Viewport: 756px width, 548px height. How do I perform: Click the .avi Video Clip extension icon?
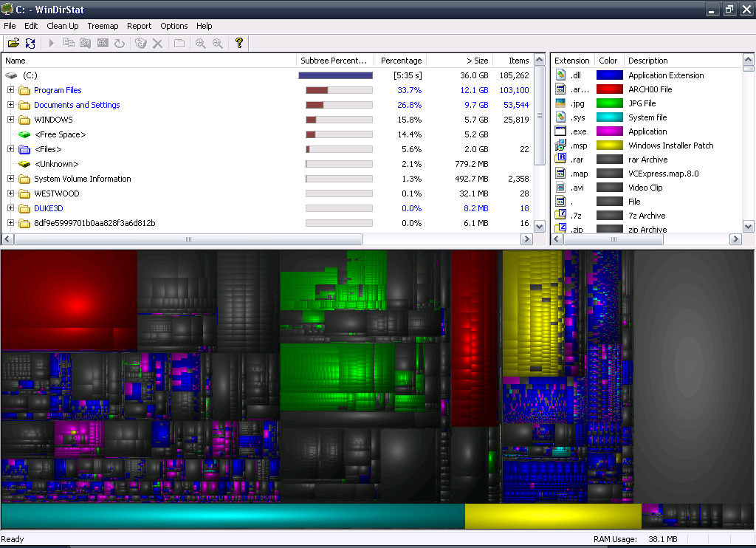coord(560,187)
